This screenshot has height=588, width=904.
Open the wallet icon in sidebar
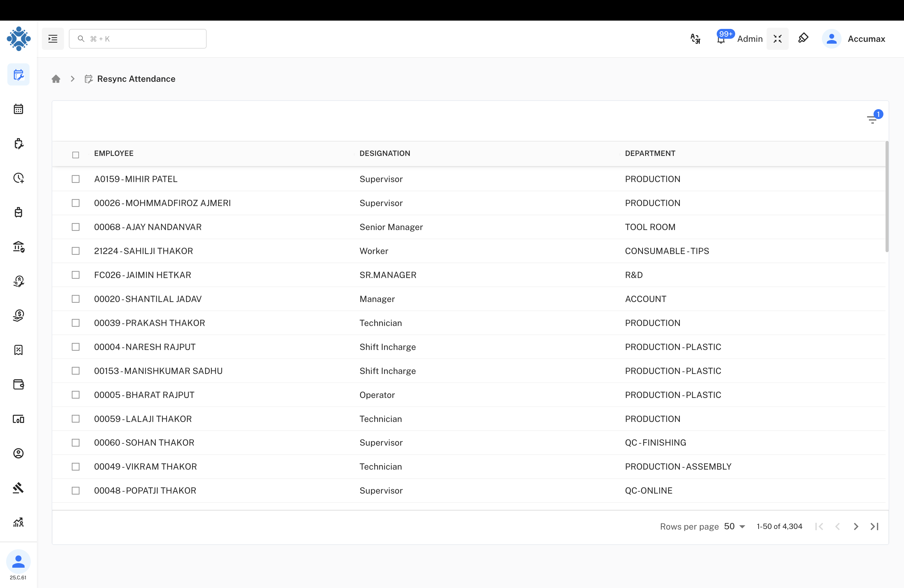(x=18, y=385)
